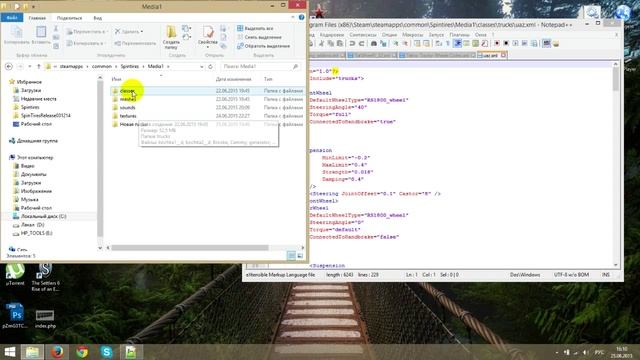Click Redo icon in Notepad++ toolbar
Image resolution: width=640 pixels, height=360 pixels.
(x=361, y=44)
